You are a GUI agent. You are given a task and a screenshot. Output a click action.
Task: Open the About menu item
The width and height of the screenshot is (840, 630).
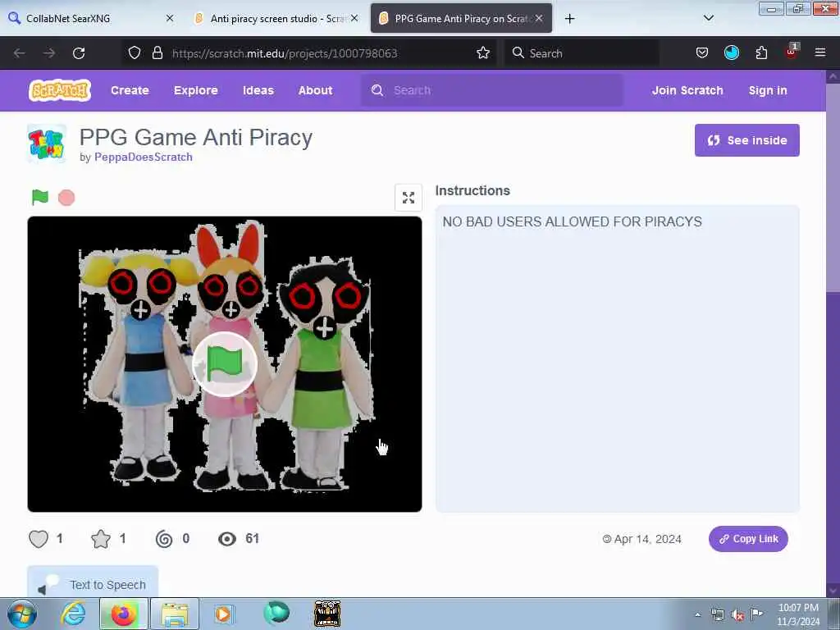315,90
